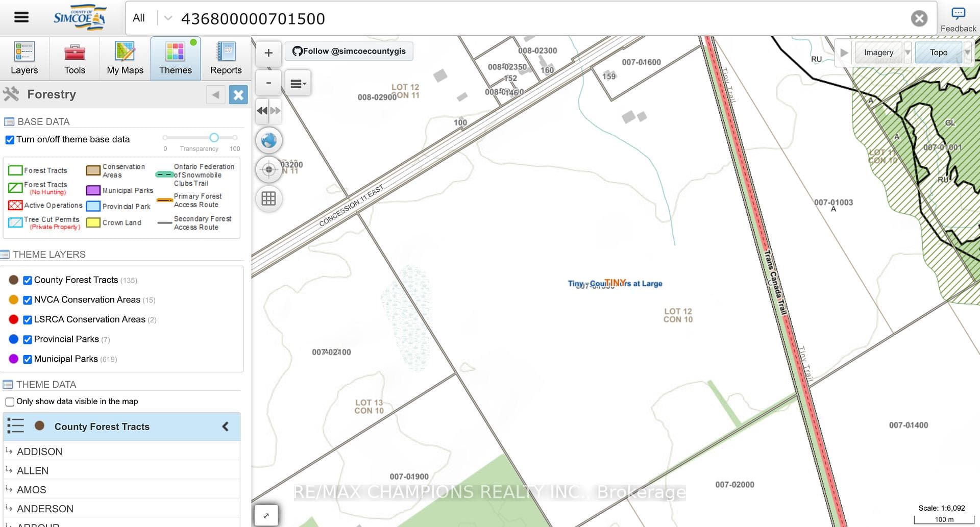
Task: Follow @simcoecountygis on GitHub
Action: pyautogui.click(x=349, y=51)
